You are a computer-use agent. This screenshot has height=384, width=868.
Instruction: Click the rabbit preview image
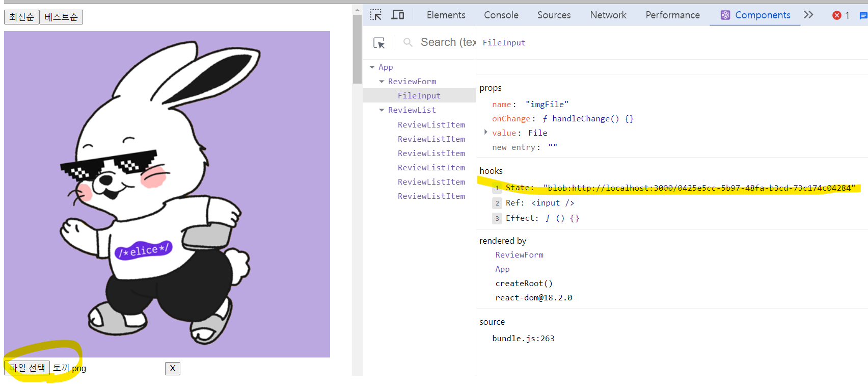coord(167,194)
